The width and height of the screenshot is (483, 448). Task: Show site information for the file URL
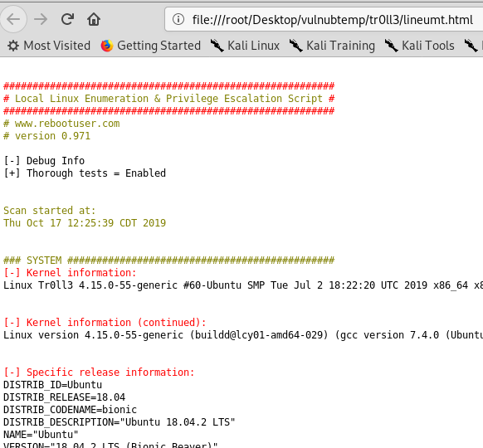178,19
